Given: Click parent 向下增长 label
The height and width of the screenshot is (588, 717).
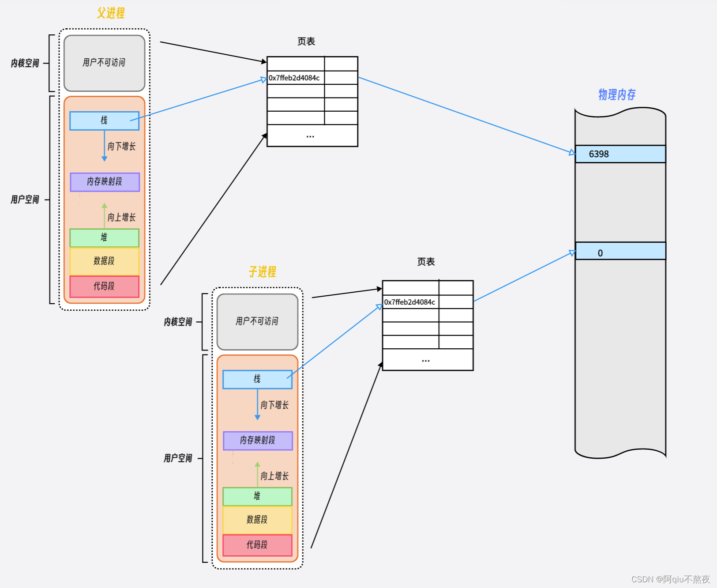Looking at the screenshot, I should click(x=121, y=147).
